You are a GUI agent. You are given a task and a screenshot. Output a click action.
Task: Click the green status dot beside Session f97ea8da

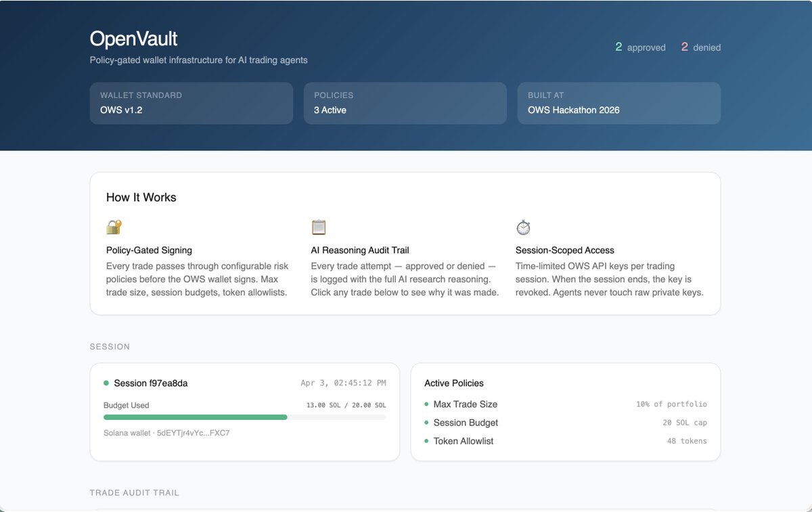(106, 383)
